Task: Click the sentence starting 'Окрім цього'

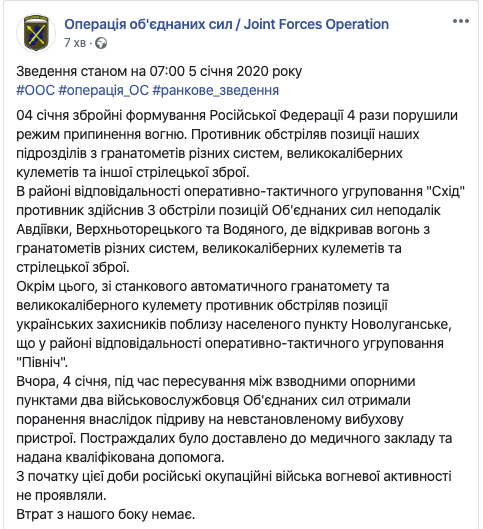Action: (x=234, y=324)
